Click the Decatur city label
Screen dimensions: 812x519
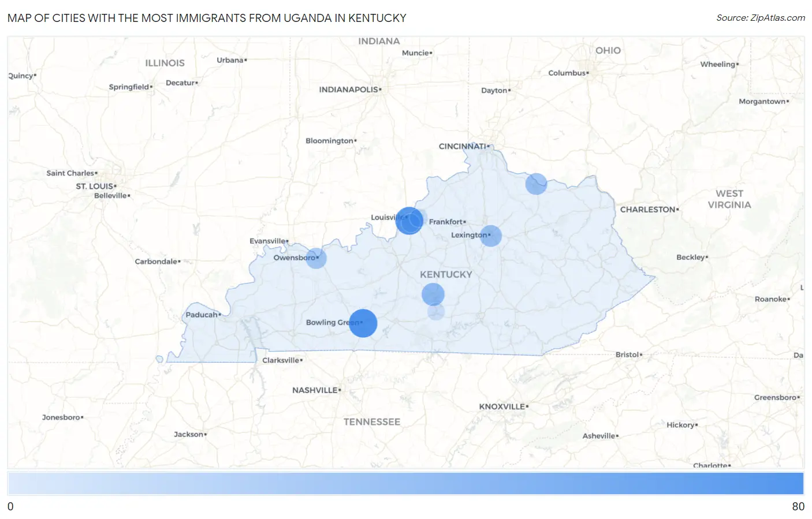(x=180, y=83)
